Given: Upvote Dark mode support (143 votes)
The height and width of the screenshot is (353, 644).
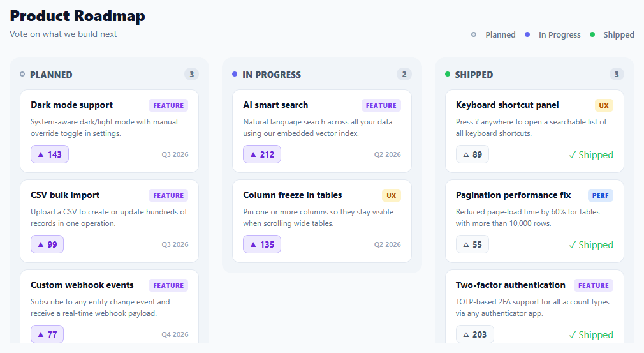Looking at the screenshot, I should tap(50, 154).
